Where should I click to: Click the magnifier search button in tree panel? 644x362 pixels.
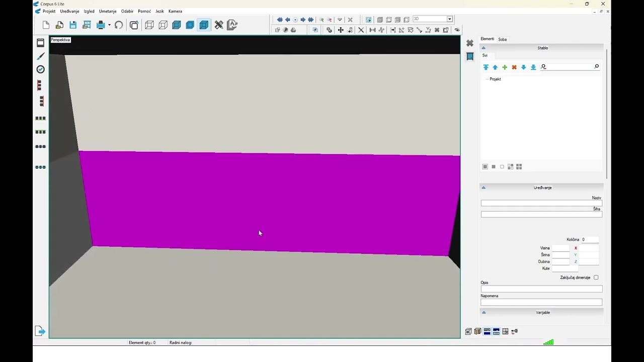[597, 66]
